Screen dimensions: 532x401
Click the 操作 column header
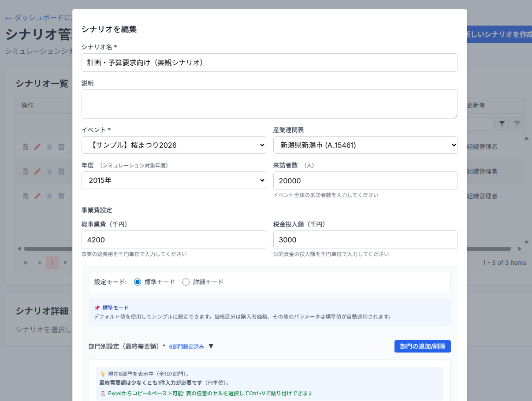click(x=44, y=105)
